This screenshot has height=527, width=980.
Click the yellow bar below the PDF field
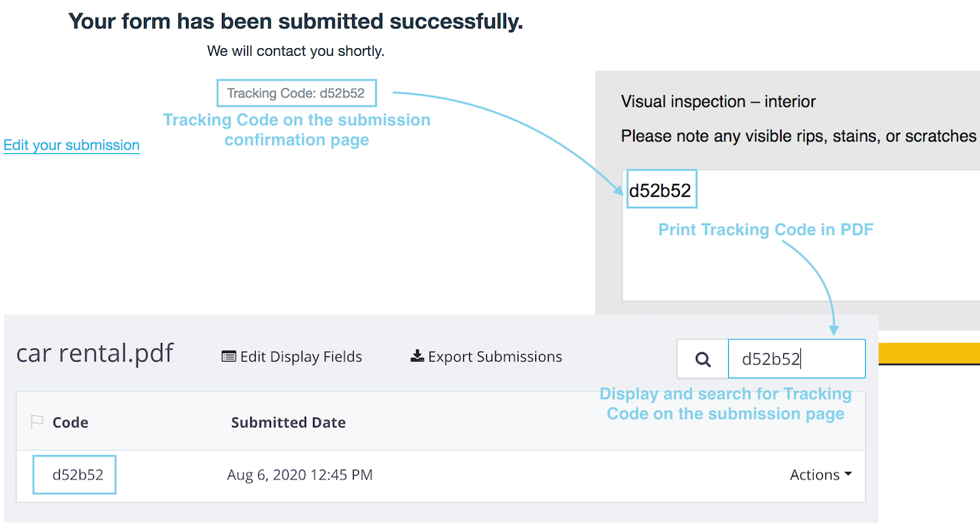click(928, 353)
